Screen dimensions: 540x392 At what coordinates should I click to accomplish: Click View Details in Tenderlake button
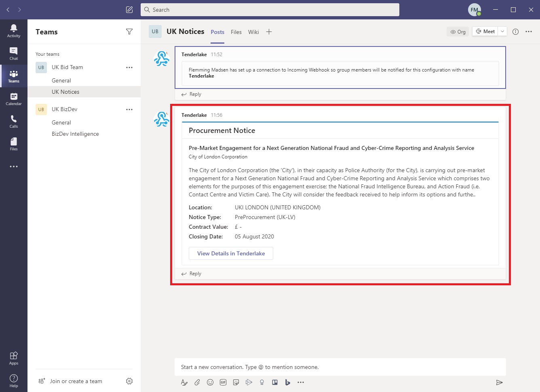coord(231,253)
